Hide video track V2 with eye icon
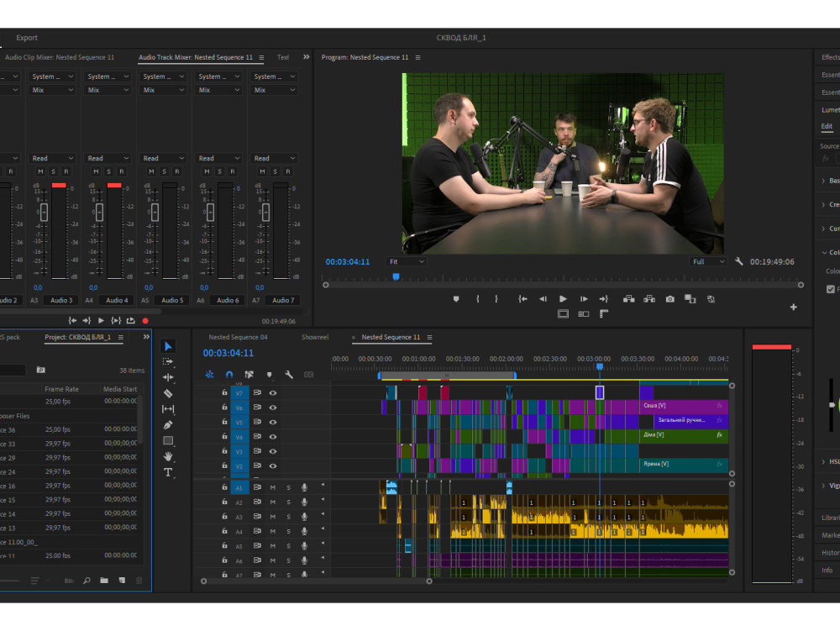 coord(273,466)
